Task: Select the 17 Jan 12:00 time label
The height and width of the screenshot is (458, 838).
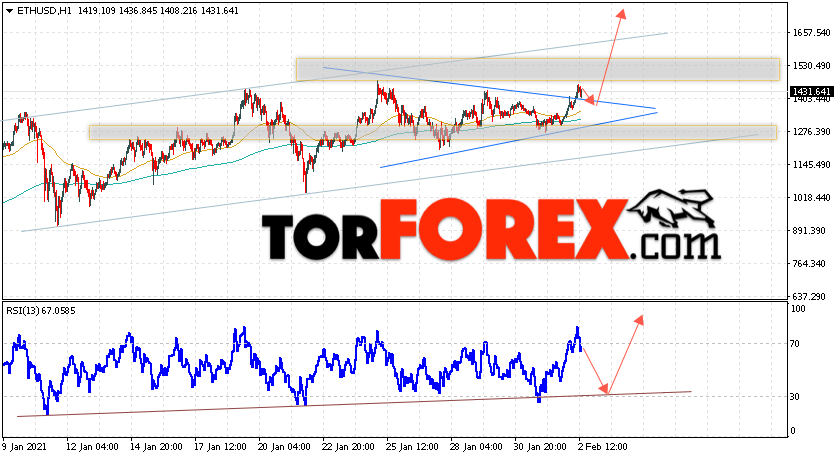Action: 220,447
